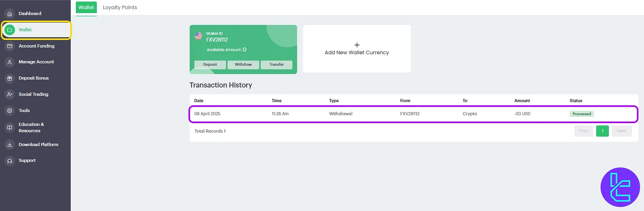Click the Manage Account person icon
Image resolution: width=644 pixels, height=211 pixels.
point(9,62)
